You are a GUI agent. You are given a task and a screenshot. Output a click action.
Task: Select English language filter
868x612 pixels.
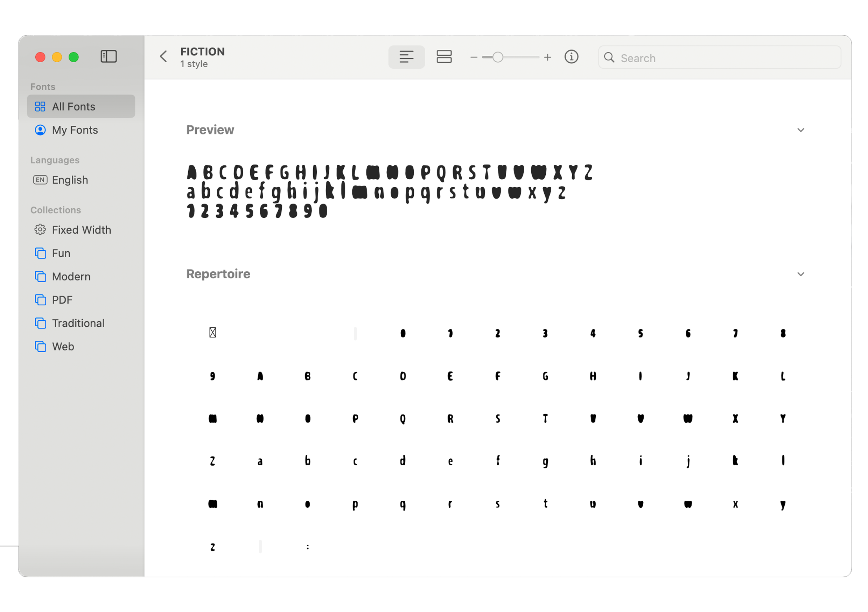point(70,180)
